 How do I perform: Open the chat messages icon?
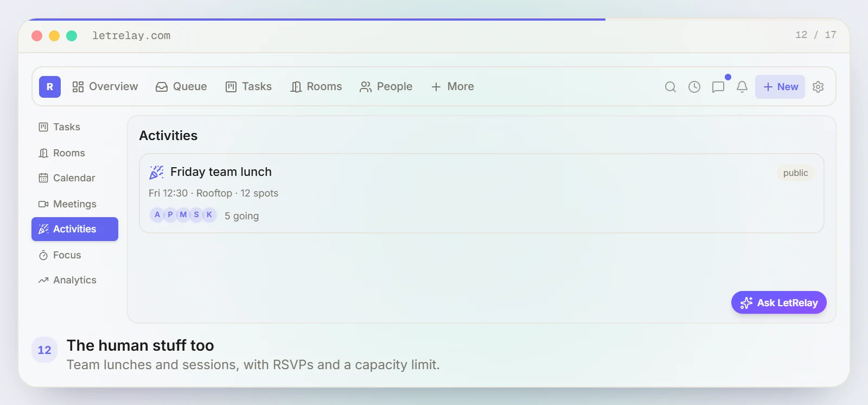(718, 87)
